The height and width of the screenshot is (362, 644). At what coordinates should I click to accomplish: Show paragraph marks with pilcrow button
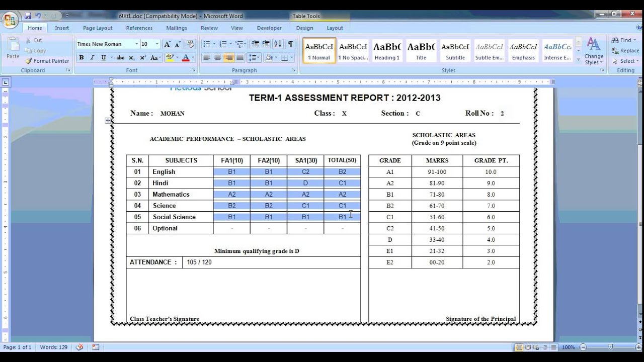290,44
